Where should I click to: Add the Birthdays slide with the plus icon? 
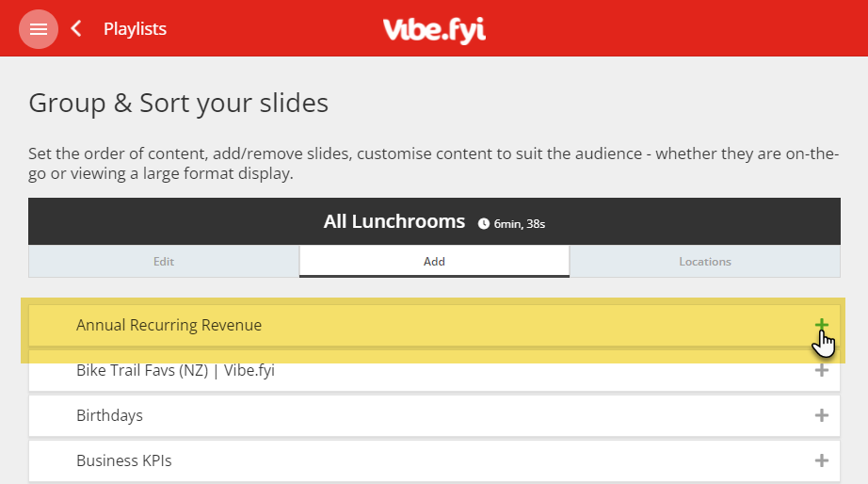click(822, 415)
